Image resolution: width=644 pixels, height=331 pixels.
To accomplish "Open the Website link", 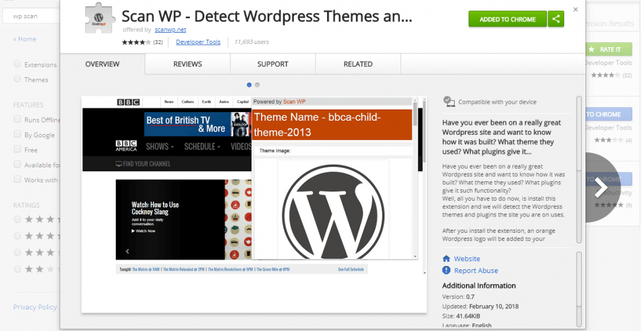I will [467, 259].
